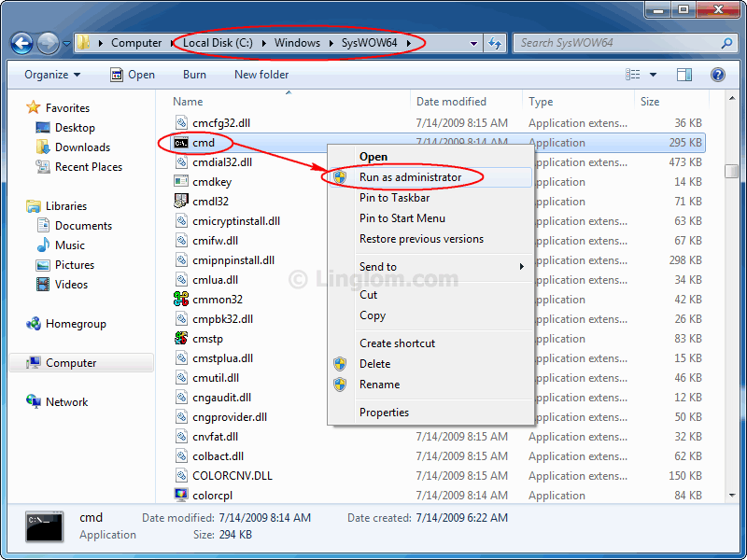
Task: Select the cmstp application icon
Action: coord(181,339)
